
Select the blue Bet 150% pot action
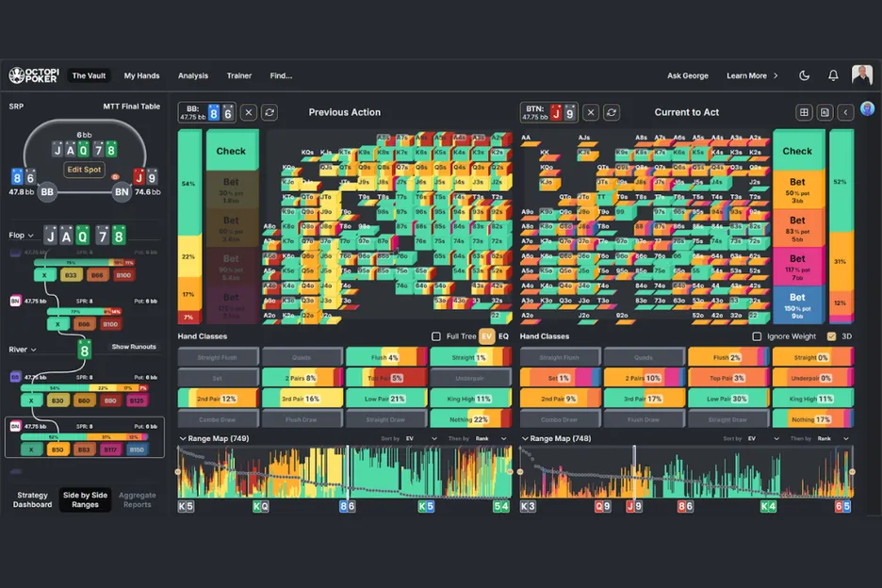[x=797, y=303]
